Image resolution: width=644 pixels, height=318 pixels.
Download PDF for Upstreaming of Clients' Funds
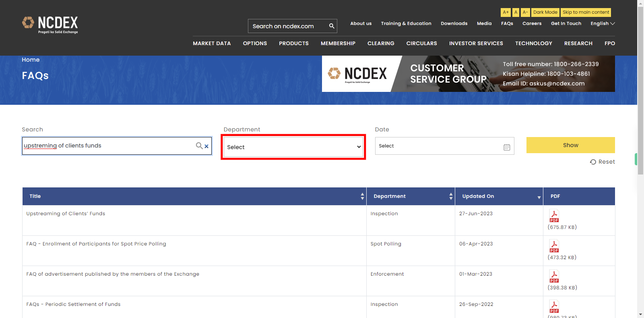pos(554,216)
